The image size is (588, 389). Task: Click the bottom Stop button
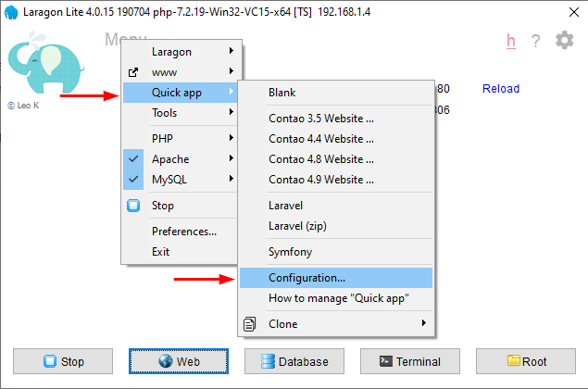[63, 361]
